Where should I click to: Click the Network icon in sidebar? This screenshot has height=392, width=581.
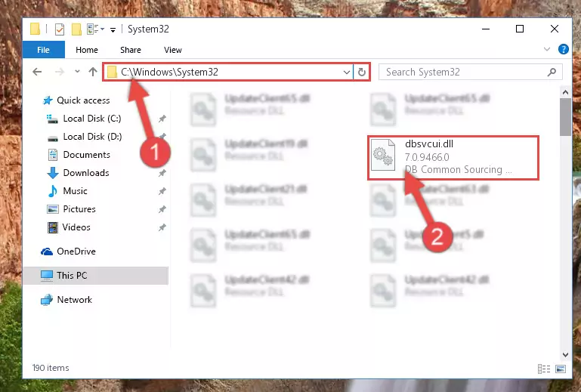point(47,300)
